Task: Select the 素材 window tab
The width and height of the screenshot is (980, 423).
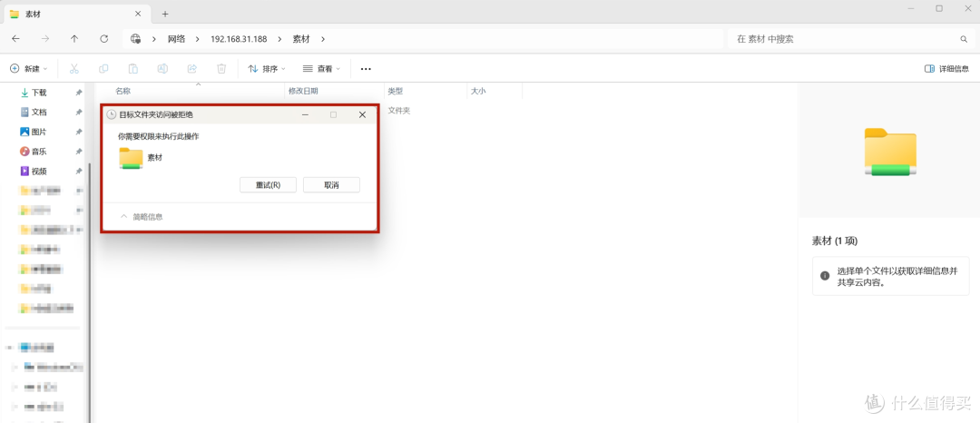Action: click(77, 14)
